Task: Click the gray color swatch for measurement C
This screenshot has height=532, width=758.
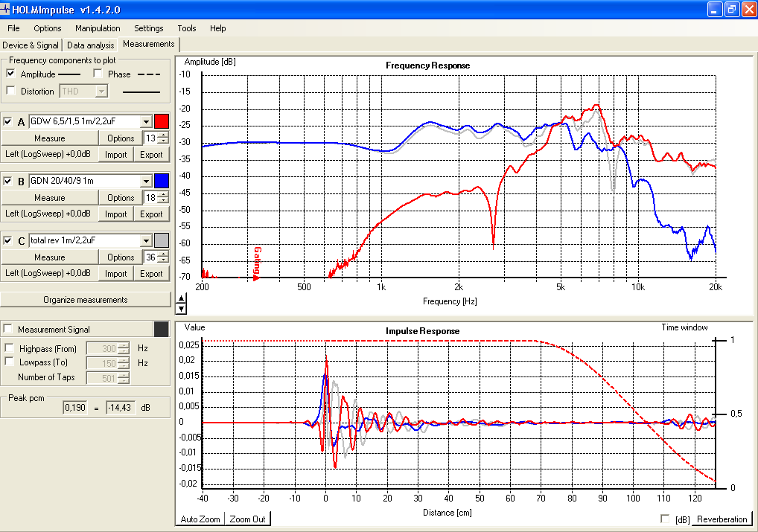Action: point(162,240)
